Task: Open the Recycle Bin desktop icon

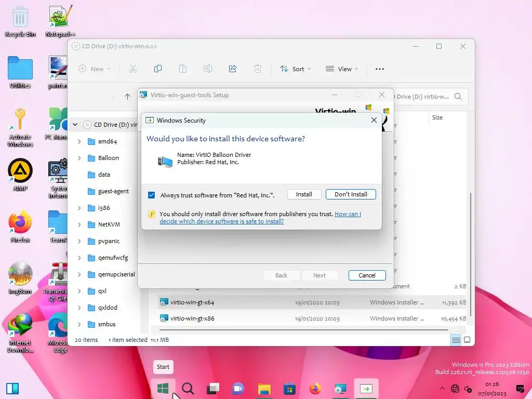Action: pyautogui.click(x=20, y=22)
